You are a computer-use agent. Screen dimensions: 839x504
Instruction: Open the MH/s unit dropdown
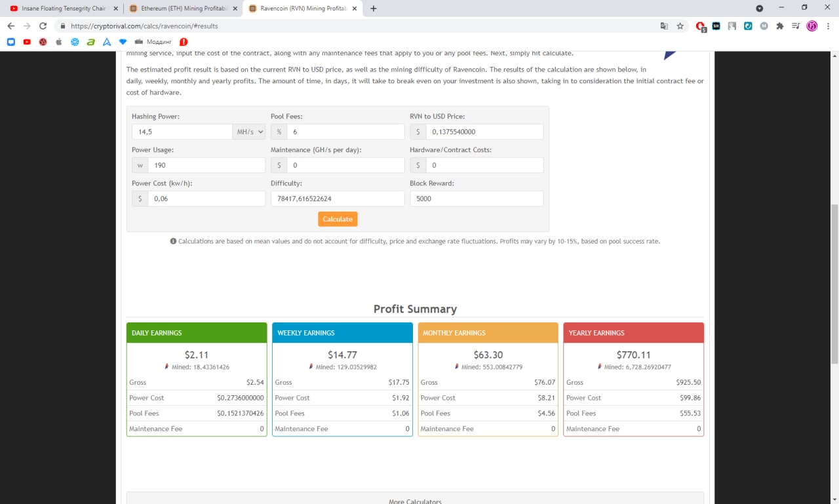(x=249, y=132)
